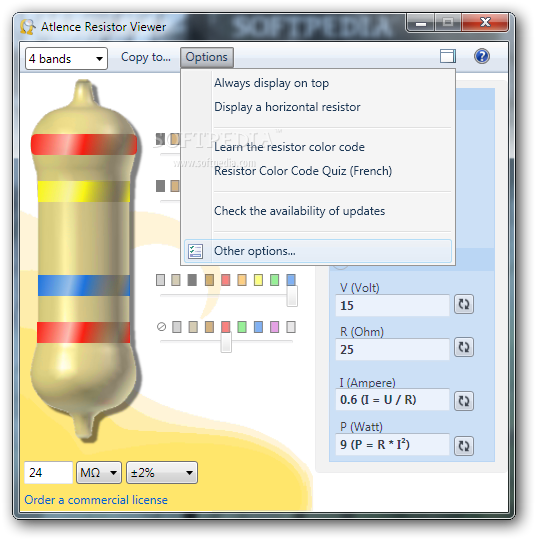Select the no-tolerance-band crossed circle icon
This screenshot has width=536, height=540.
tap(161, 326)
